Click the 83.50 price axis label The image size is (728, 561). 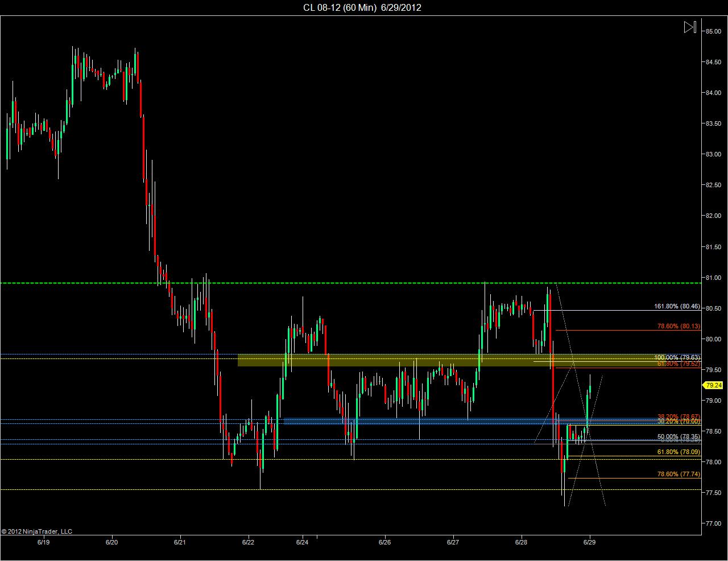[713, 123]
